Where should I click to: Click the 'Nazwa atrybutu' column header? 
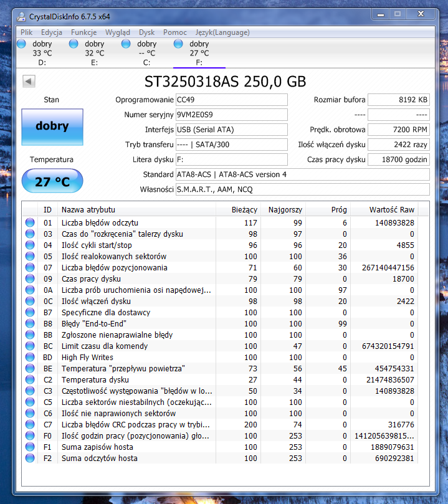click(x=136, y=210)
